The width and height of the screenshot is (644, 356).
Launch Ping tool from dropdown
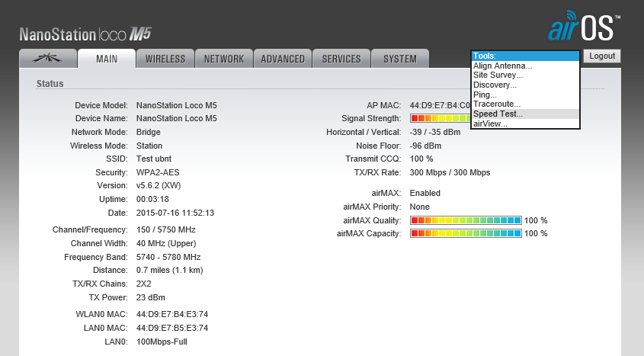(485, 95)
